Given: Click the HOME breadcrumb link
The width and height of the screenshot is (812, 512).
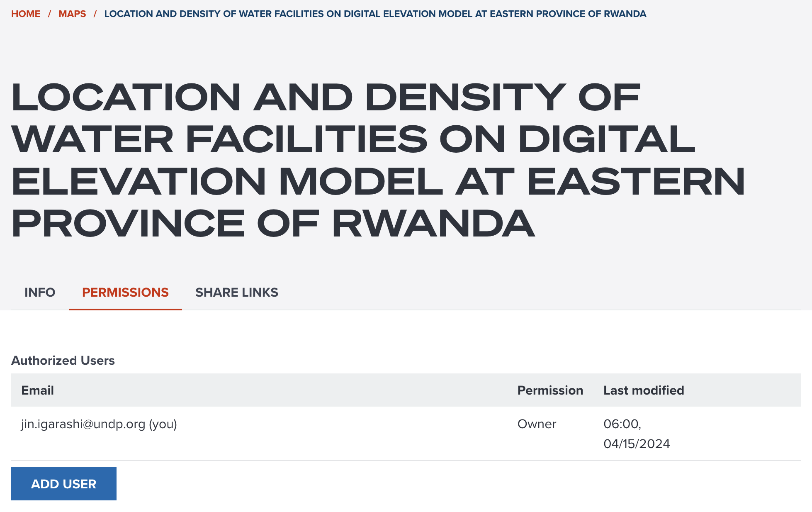Looking at the screenshot, I should (26, 14).
